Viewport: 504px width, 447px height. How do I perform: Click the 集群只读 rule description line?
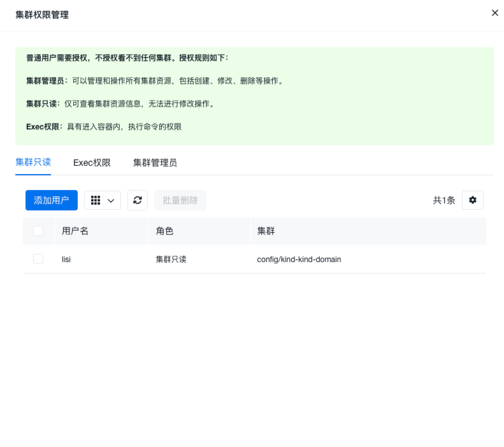pyautogui.click(x=121, y=103)
